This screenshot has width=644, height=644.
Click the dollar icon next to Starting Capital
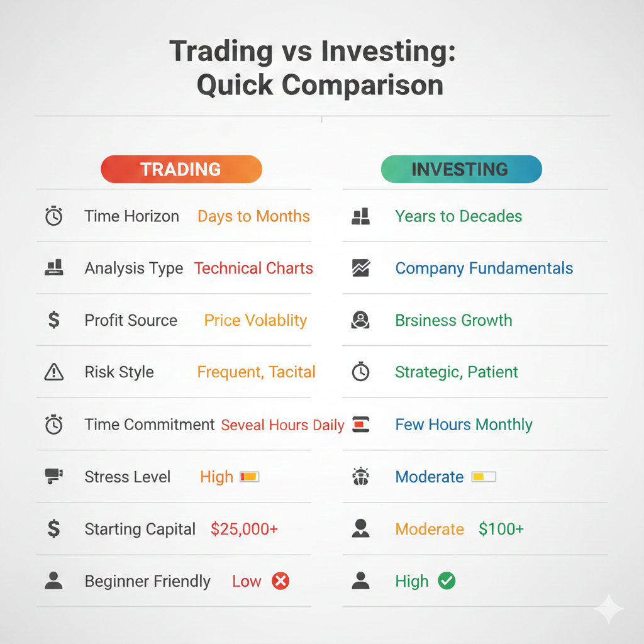(x=54, y=529)
